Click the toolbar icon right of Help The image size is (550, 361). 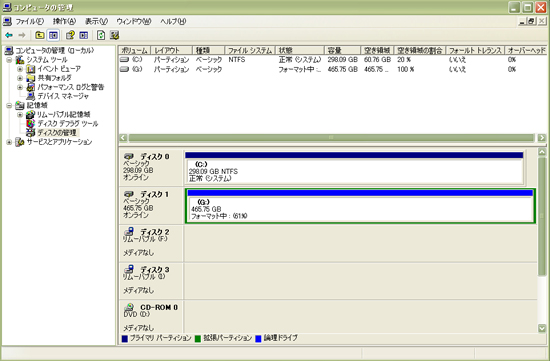click(x=84, y=35)
